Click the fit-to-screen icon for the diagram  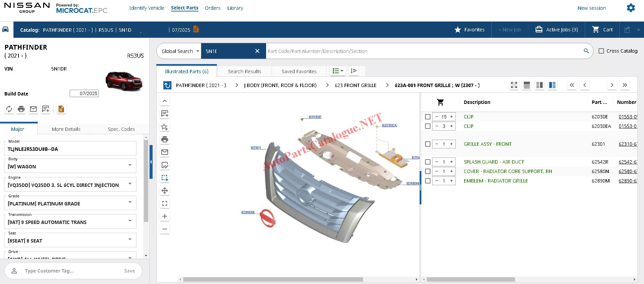[x=165, y=203]
